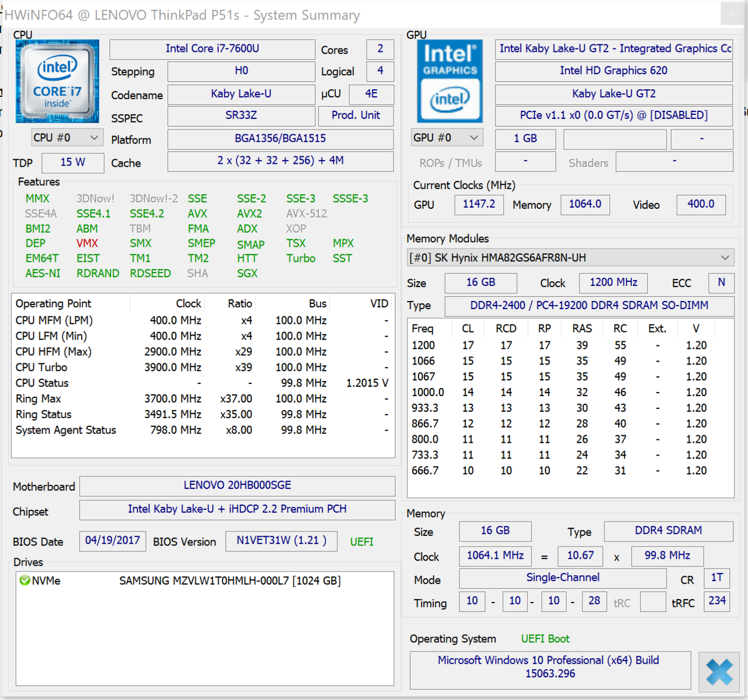Click the green UEFI Boot label

pyautogui.click(x=545, y=639)
